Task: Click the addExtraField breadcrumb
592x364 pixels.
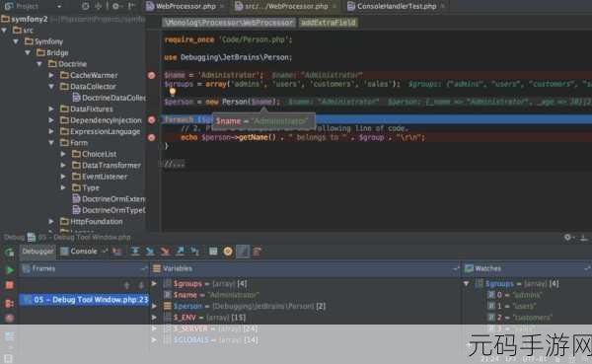Action: click(329, 23)
